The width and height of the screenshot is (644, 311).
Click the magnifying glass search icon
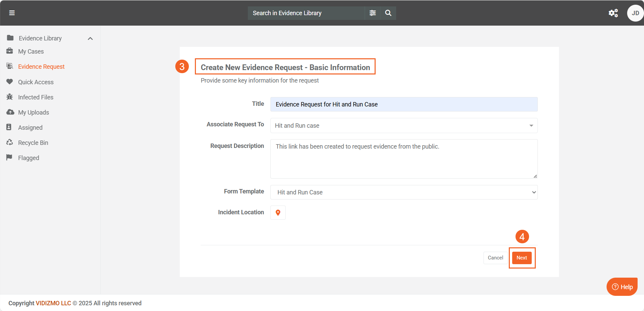point(388,13)
